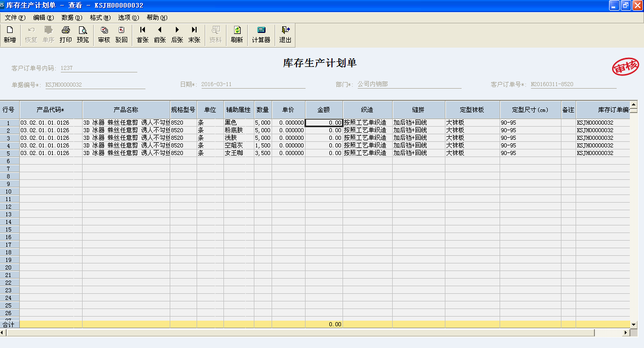Screen dimensions: 644x348
Task: Select the 浅肤 auxiliary attribute cell
Action: (239, 138)
